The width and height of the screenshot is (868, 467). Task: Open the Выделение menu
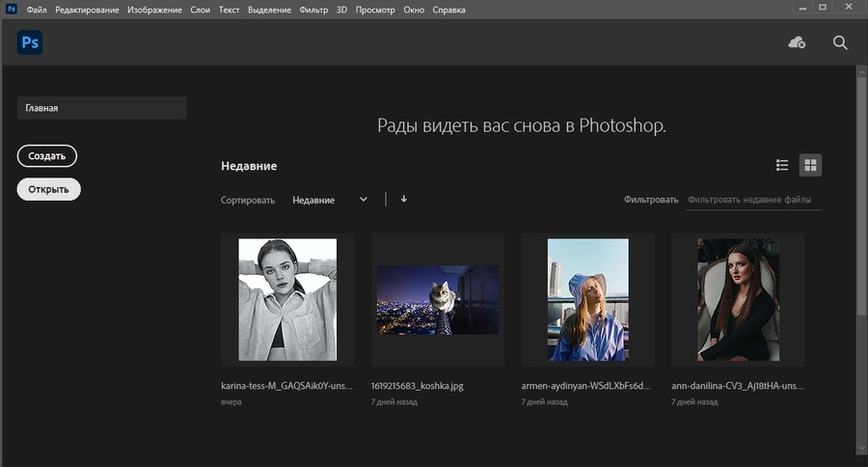pyautogui.click(x=269, y=10)
